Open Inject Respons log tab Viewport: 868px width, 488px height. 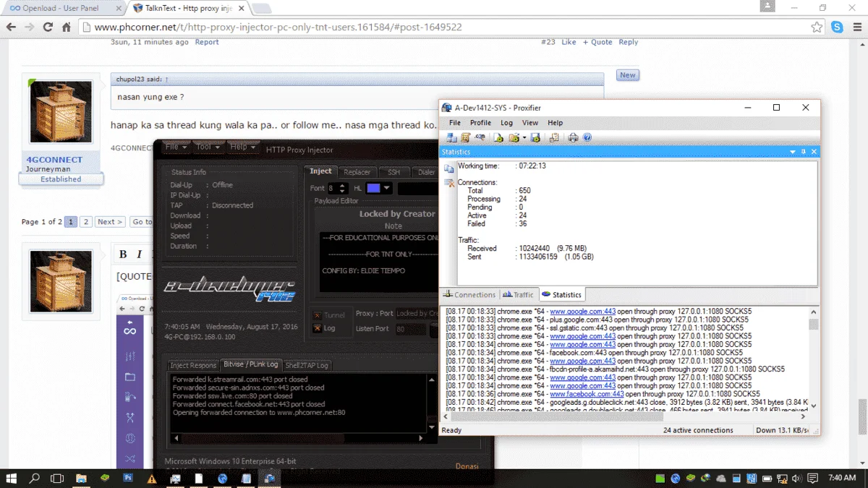pyautogui.click(x=193, y=365)
